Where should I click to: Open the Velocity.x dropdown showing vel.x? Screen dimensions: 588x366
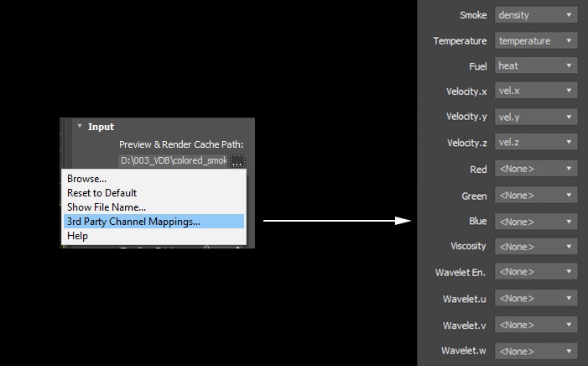point(536,91)
